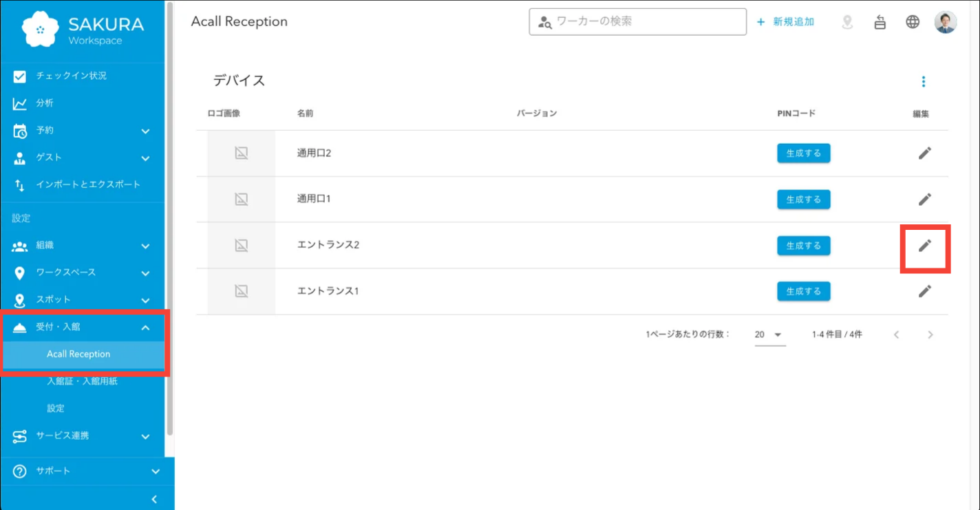Edit エントランス2 with pencil icon

(925, 245)
